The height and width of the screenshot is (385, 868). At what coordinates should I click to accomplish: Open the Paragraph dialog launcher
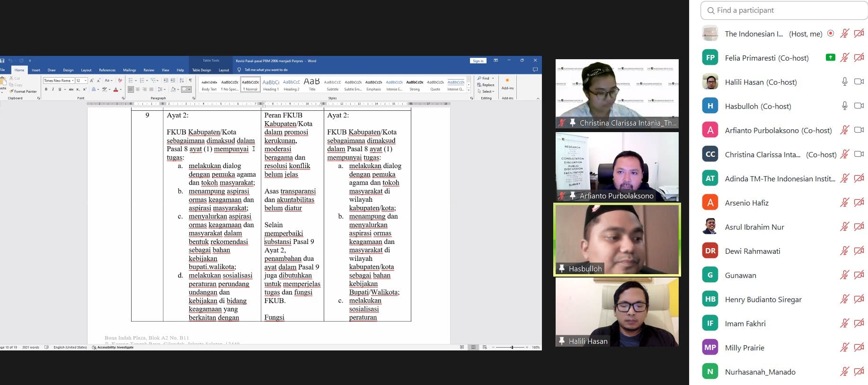[x=194, y=98]
